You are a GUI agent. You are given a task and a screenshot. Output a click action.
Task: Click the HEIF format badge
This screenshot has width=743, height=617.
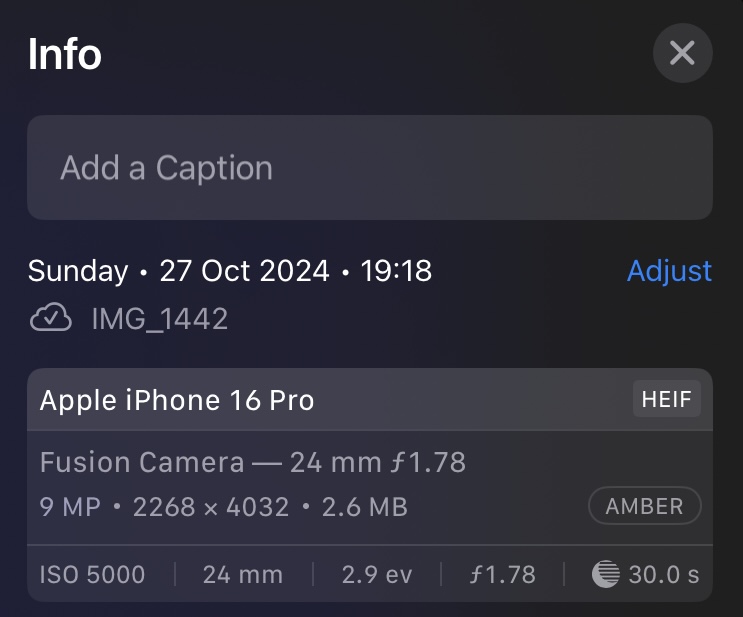point(667,399)
